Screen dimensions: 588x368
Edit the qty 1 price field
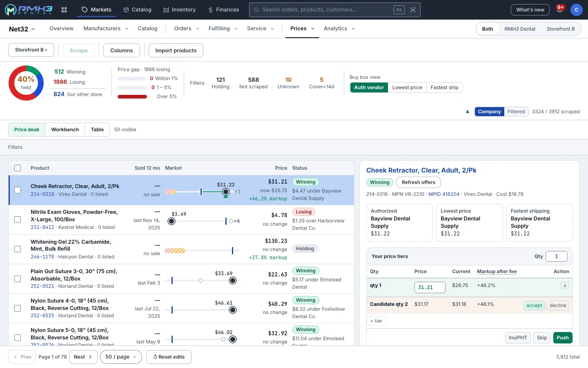click(x=430, y=287)
